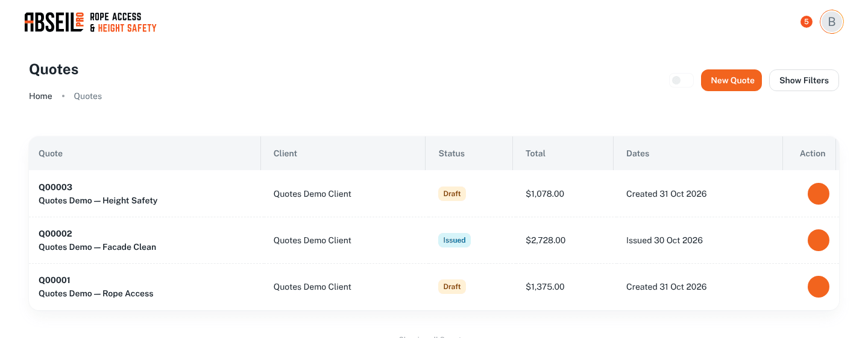868x338 pixels.
Task: Open quote Q00001
Action: coord(55,280)
